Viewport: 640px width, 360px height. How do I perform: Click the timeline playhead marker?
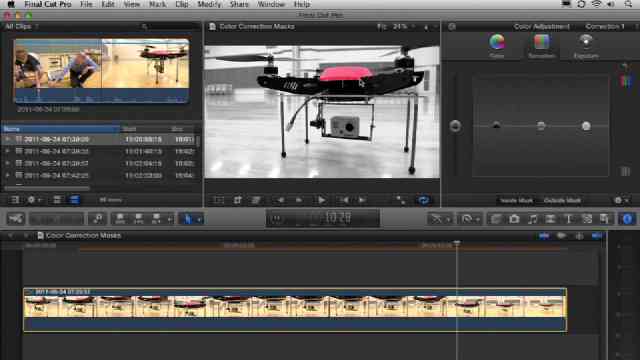457,243
